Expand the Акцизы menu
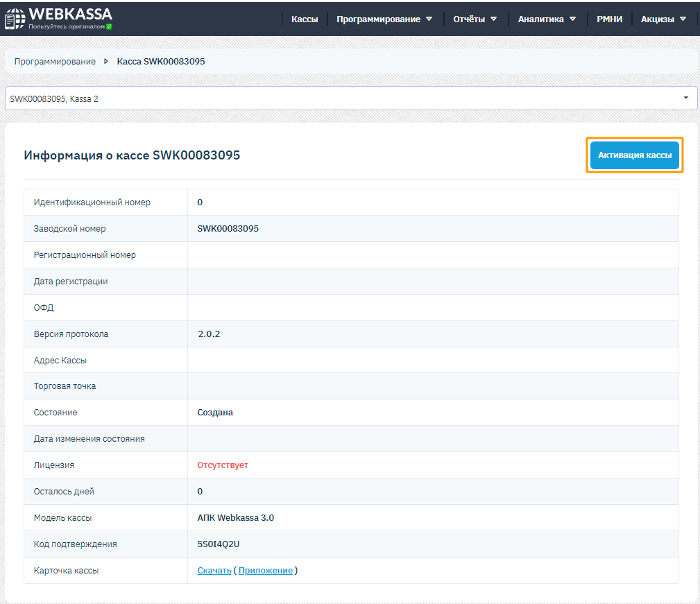This screenshot has height=604, width=700. [663, 19]
